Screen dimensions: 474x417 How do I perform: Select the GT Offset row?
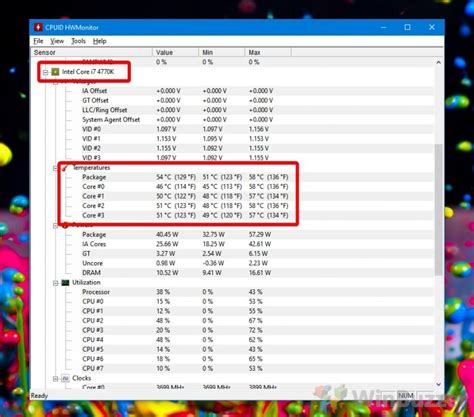tap(233, 100)
